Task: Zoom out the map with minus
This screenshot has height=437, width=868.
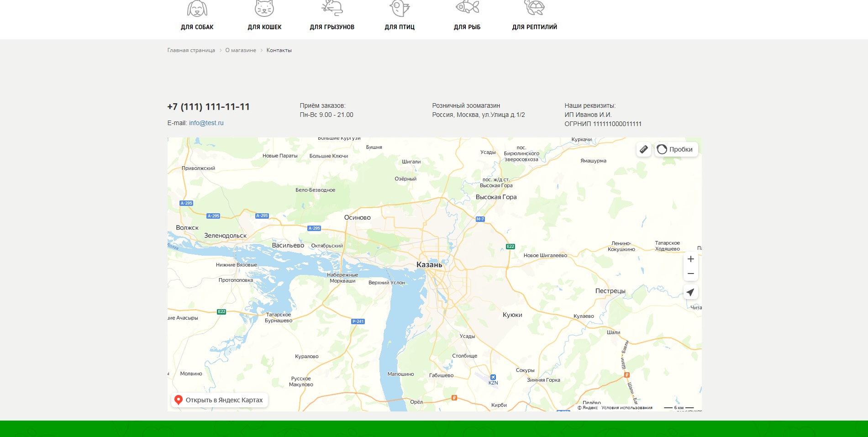Action: [690, 274]
